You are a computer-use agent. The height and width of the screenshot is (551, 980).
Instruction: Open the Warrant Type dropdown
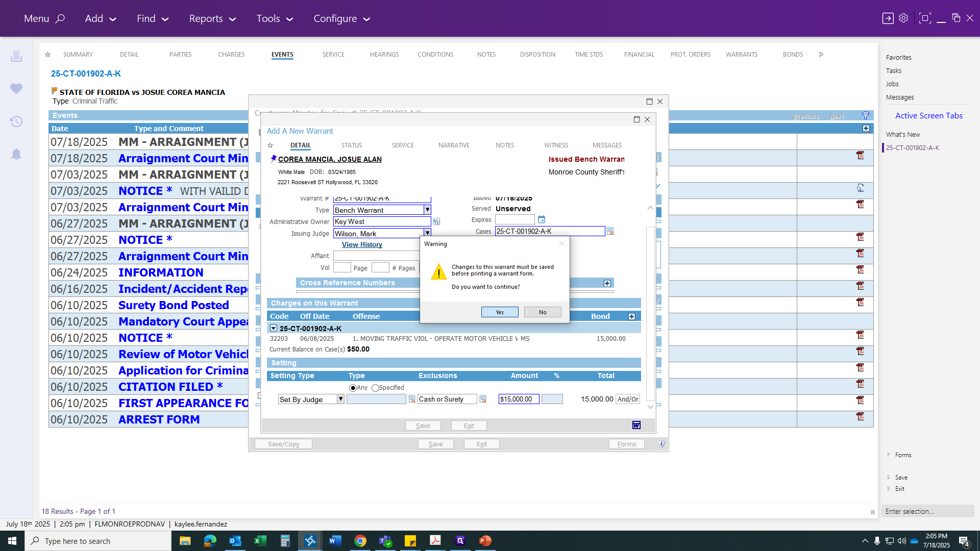coord(427,210)
